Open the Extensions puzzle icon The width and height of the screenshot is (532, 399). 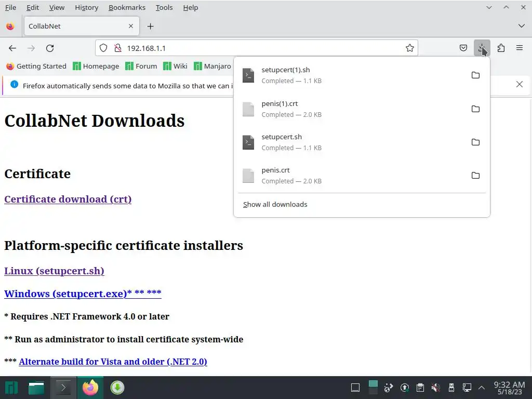point(501,48)
